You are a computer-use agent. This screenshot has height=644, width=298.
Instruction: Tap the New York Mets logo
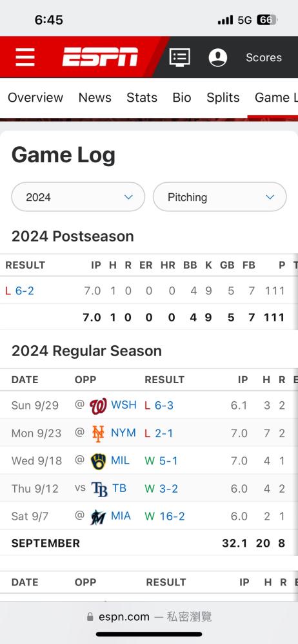[x=98, y=433]
